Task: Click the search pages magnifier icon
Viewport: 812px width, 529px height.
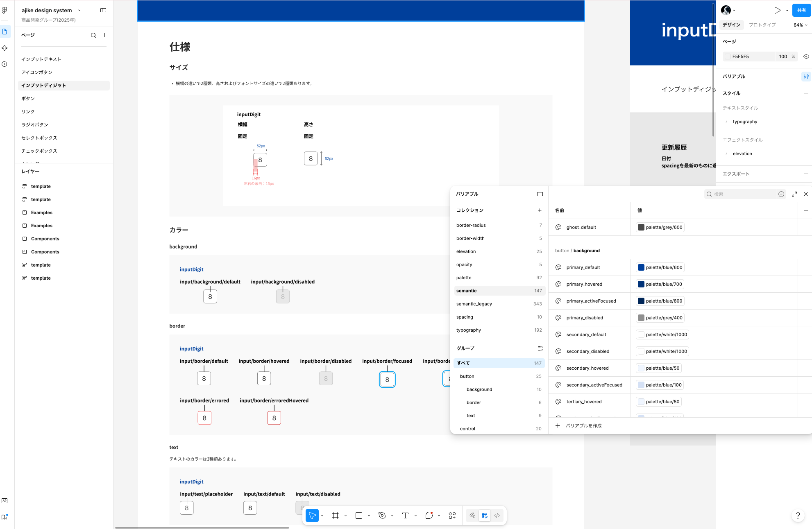Action: [x=93, y=35]
